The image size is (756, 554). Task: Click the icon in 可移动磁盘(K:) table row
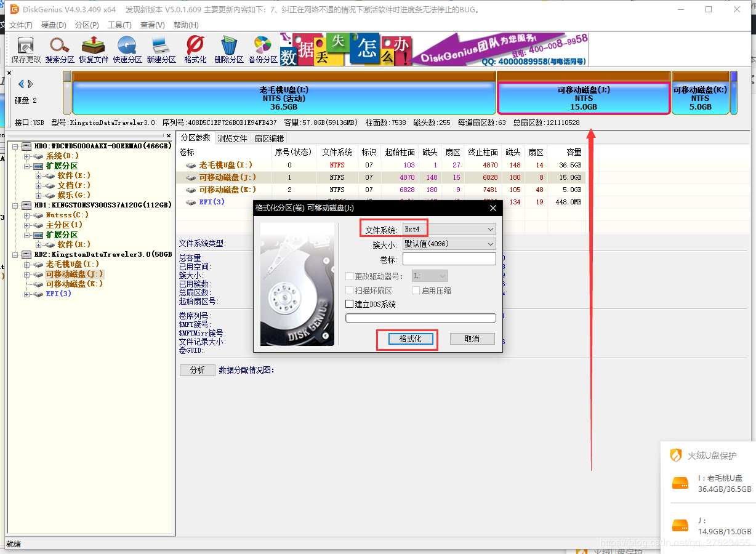pos(191,190)
